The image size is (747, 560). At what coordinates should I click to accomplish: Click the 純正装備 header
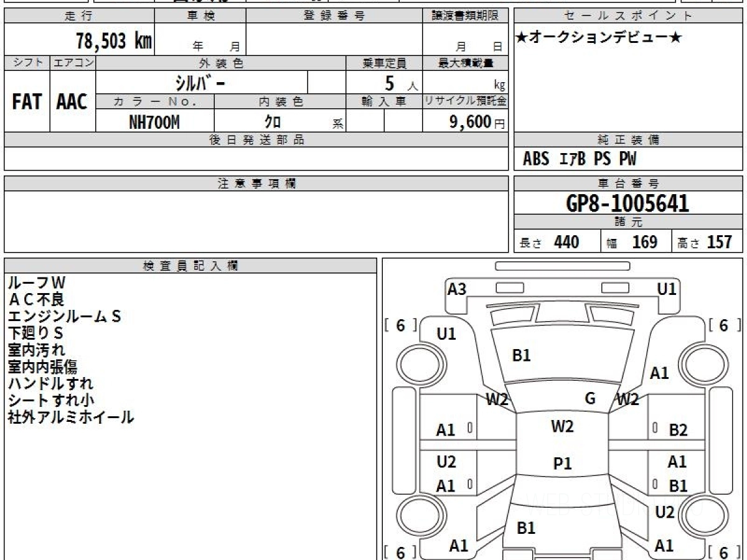[x=628, y=140]
